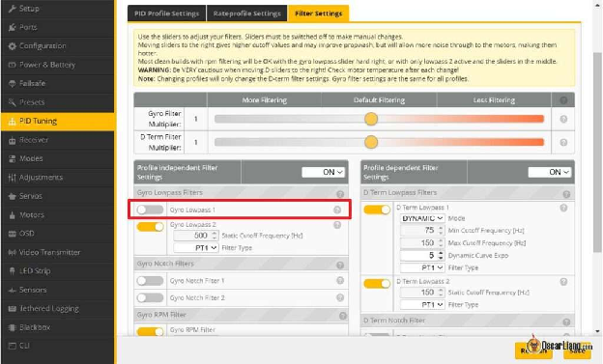This screenshot has width=603, height=364.
Task: Open the Blackbox page from sidebar
Action: [x=58, y=327]
